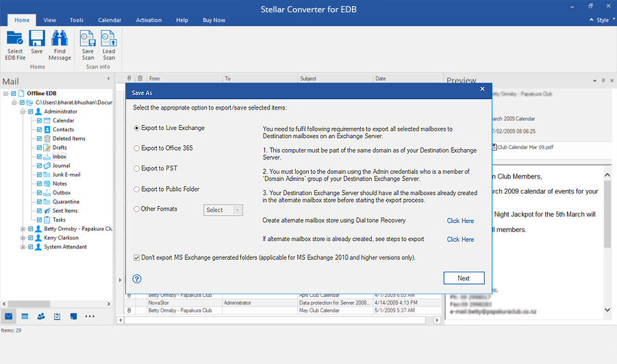Select the Outbox folder in tree
617x364 pixels.
[x=62, y=193]
